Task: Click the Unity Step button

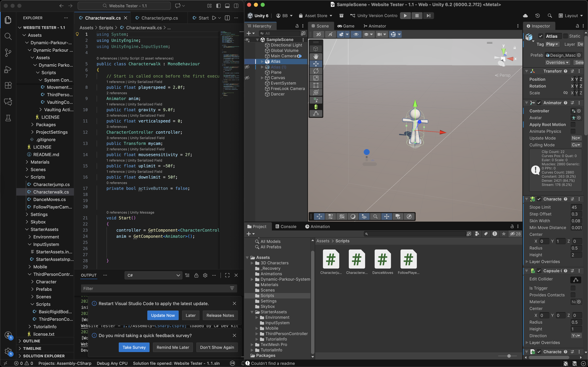Action: pos(429,16)
